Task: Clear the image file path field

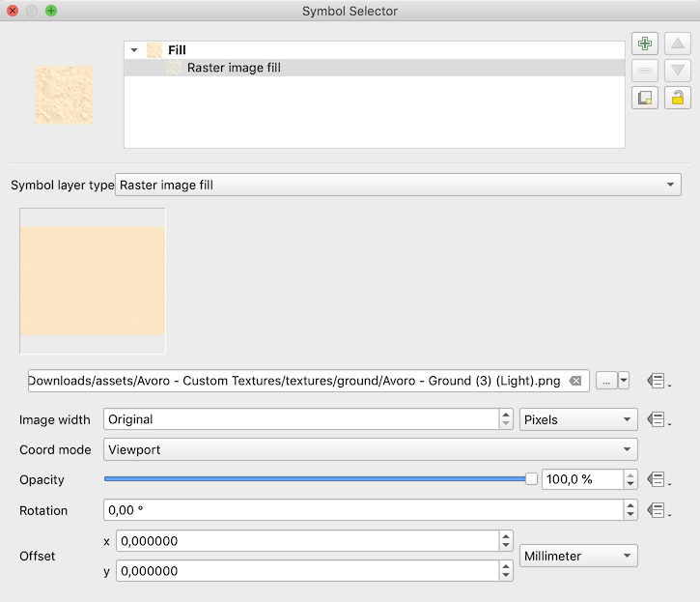Action: pyautogui.click(x=575, y=381)
